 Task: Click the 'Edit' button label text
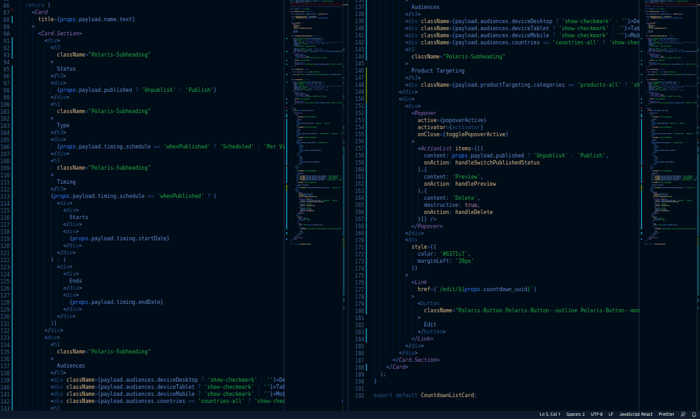(x=430, y=325)
